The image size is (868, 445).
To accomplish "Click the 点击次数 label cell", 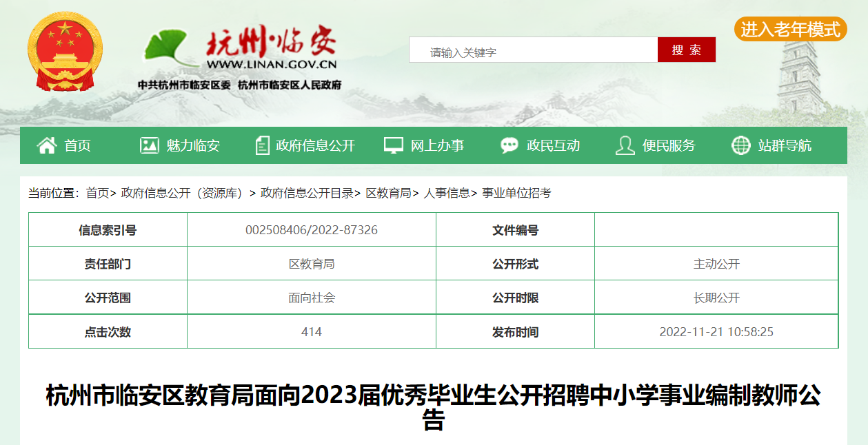I will (108, 331).
